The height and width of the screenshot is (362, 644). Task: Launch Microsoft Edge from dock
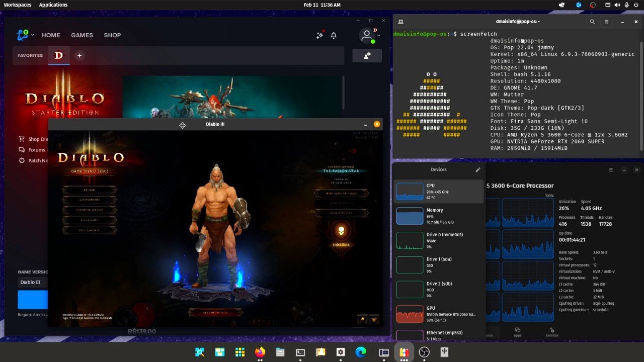point(361,352)
